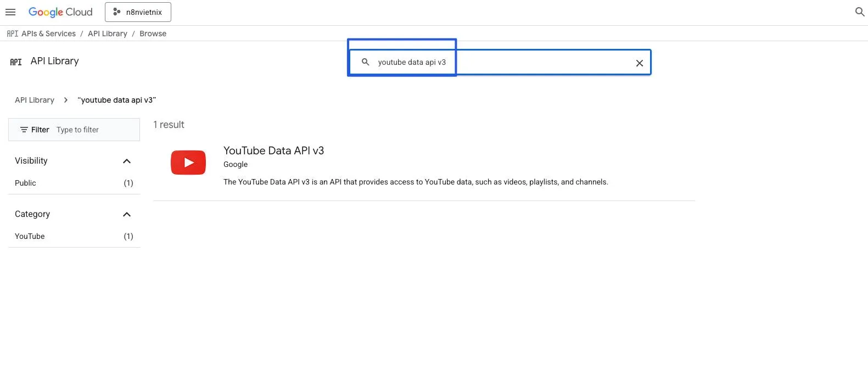Click the red YouTube play logo thumbnail

tap(188, 163)
